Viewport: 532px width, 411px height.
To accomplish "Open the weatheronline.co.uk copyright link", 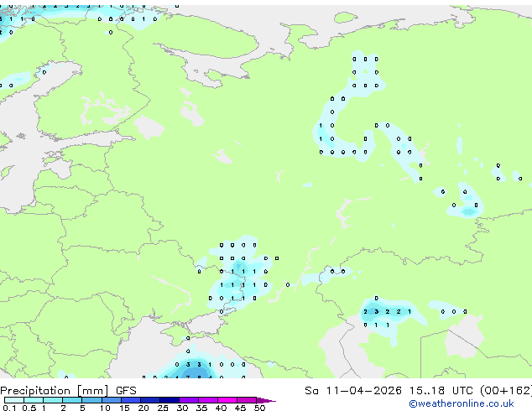I will point(462,403).
